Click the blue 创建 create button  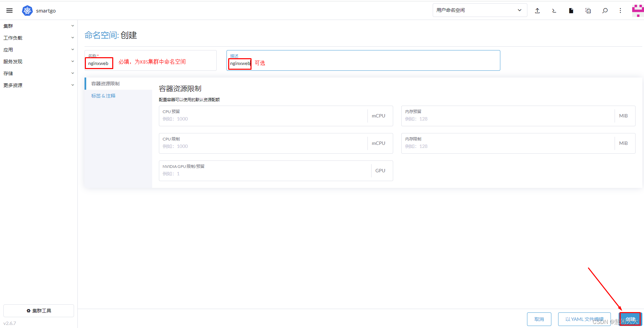coord(630,319)
